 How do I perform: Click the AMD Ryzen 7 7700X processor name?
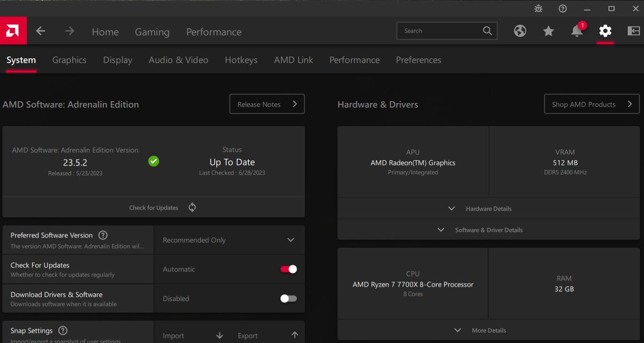tap(413, 285)
